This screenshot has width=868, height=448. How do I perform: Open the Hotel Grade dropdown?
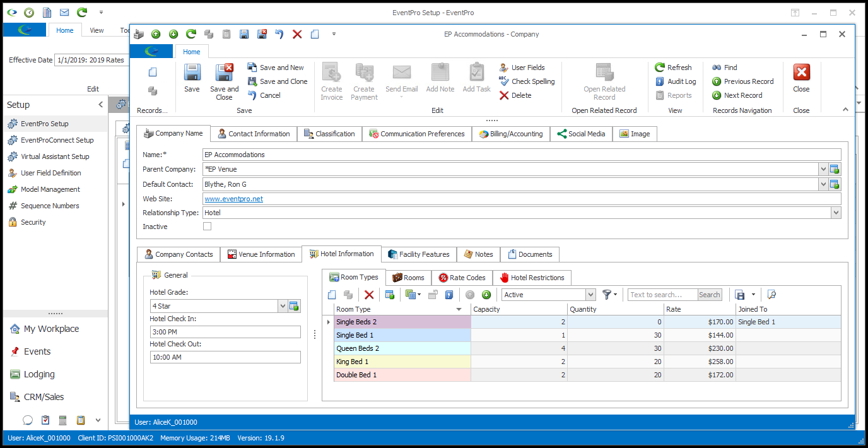[283, 306]
